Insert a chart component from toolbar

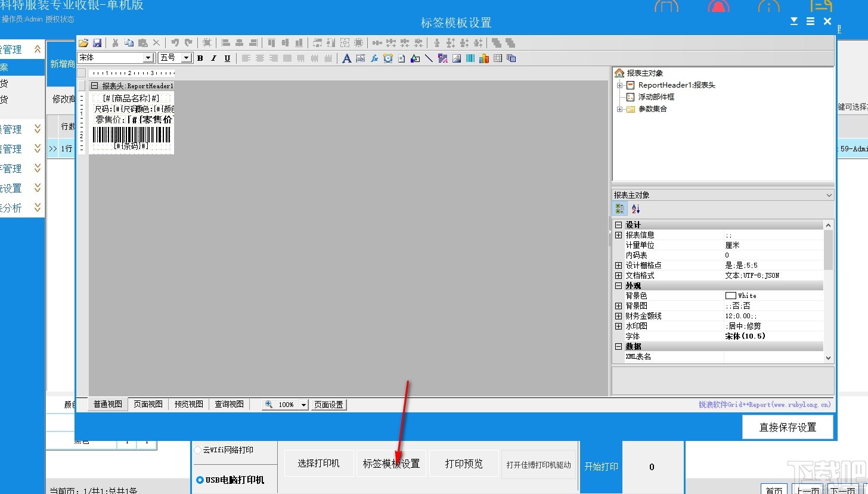483,58
